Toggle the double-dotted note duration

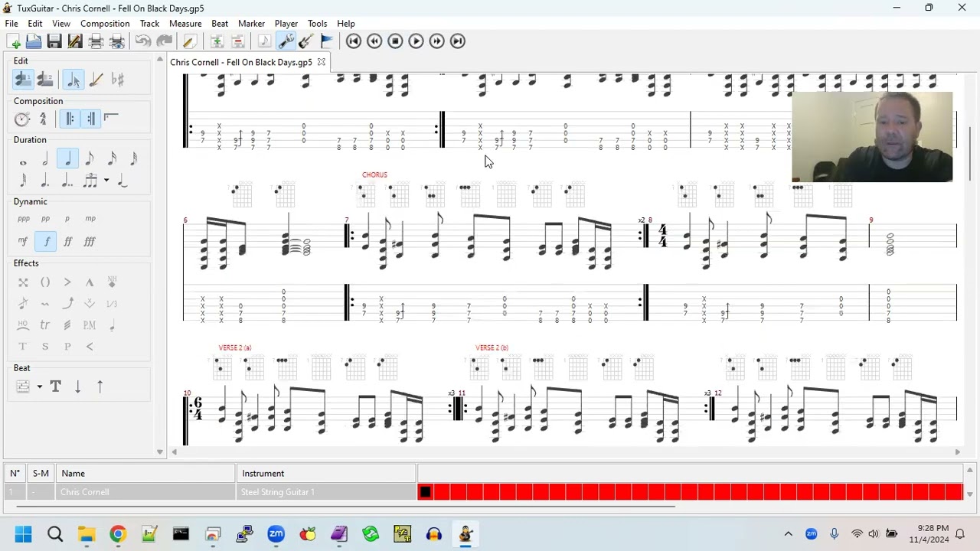coord(67,181)
